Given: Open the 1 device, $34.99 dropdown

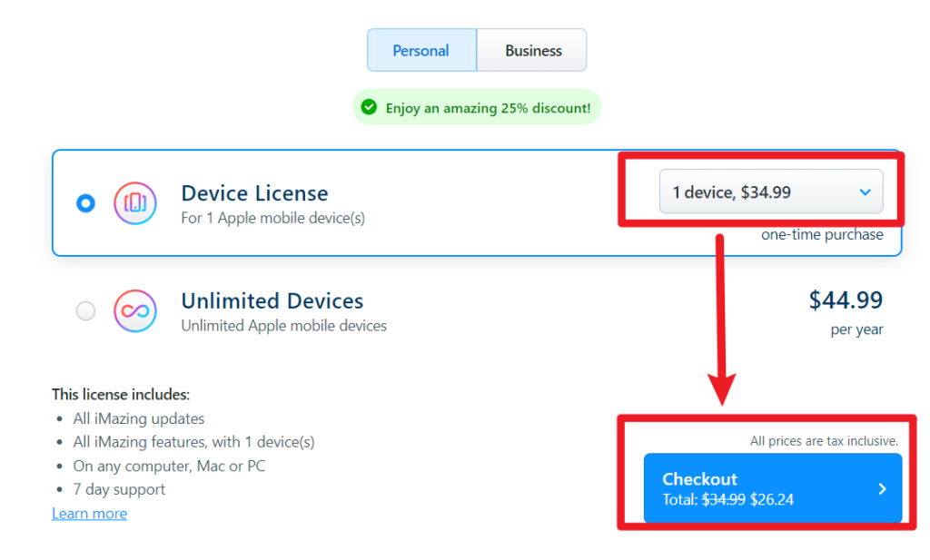Looking at the screenshot, I should click(771, 192).
